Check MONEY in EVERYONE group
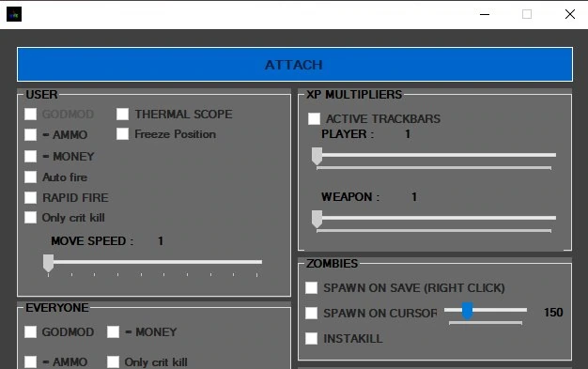Image resolution: width=588 pixels, height=369 pixels. click(x=114, y=331)
